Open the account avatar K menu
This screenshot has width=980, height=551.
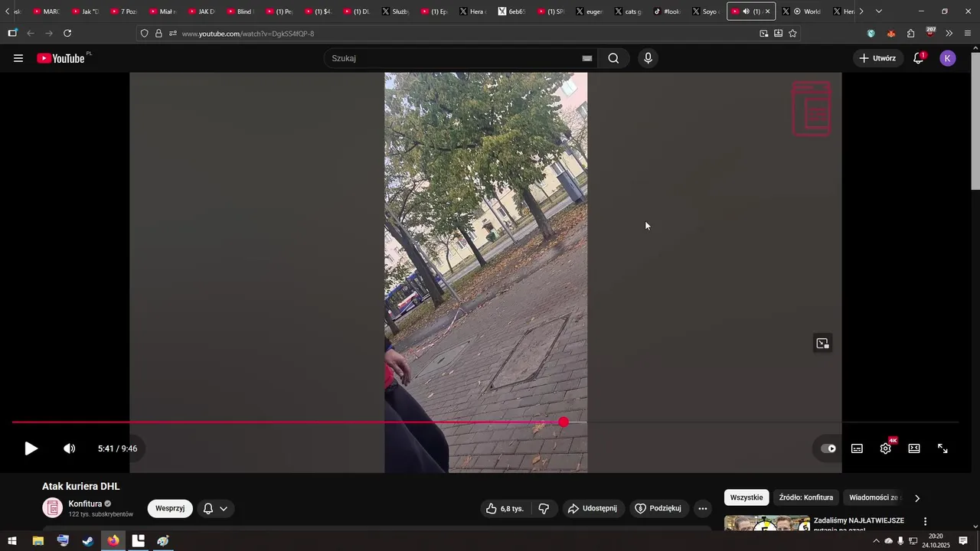click(x=948, y=58)
